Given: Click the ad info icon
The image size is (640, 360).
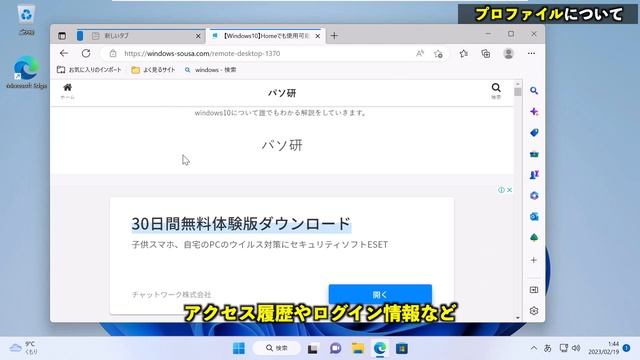Looking at the screenshot, I should click(x=501, y=190).
